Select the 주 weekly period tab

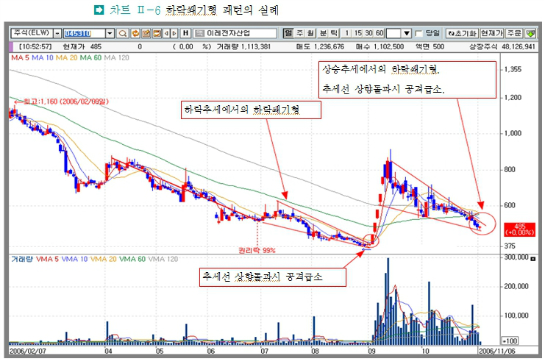[x=299, y=33]
